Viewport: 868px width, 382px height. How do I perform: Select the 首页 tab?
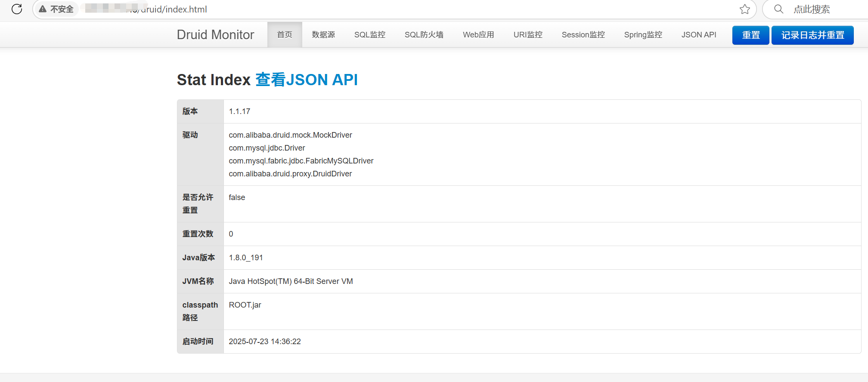(x=285, y=34)
